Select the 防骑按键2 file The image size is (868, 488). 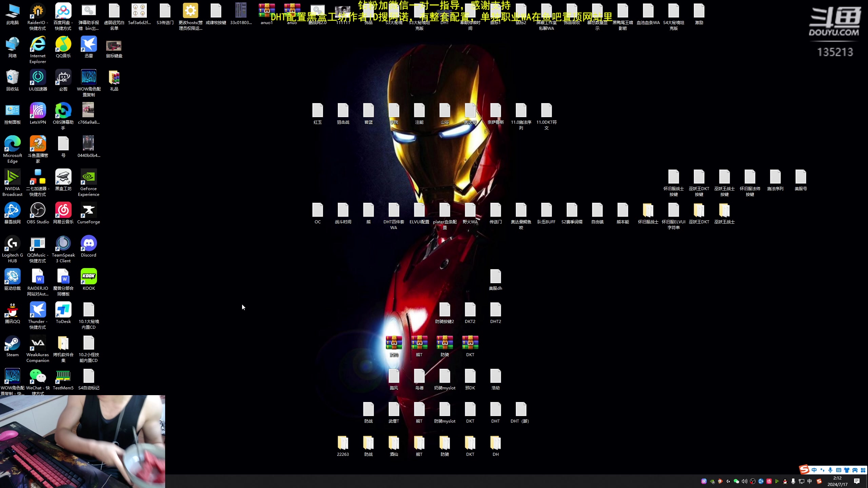445,313
